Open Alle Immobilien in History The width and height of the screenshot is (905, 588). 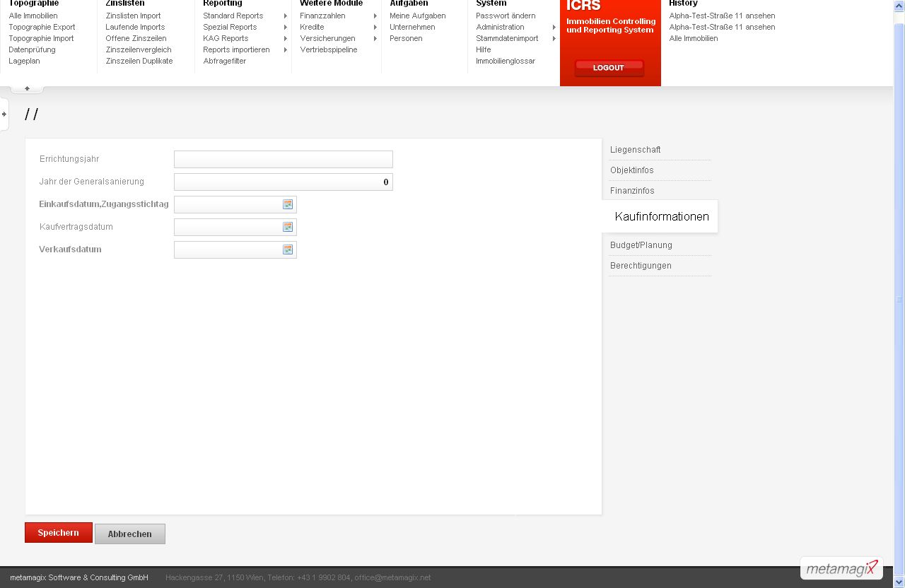pyautogui.click(x=694, y=38)
